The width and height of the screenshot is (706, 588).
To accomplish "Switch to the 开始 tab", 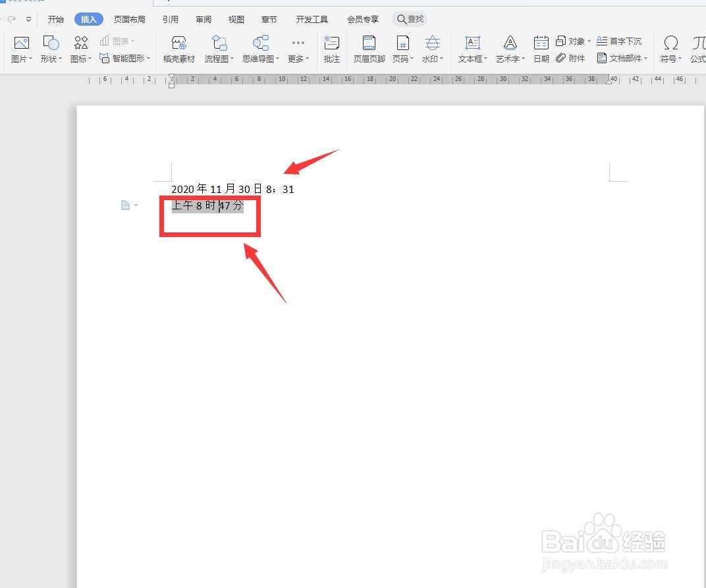I will click(56, 19).
